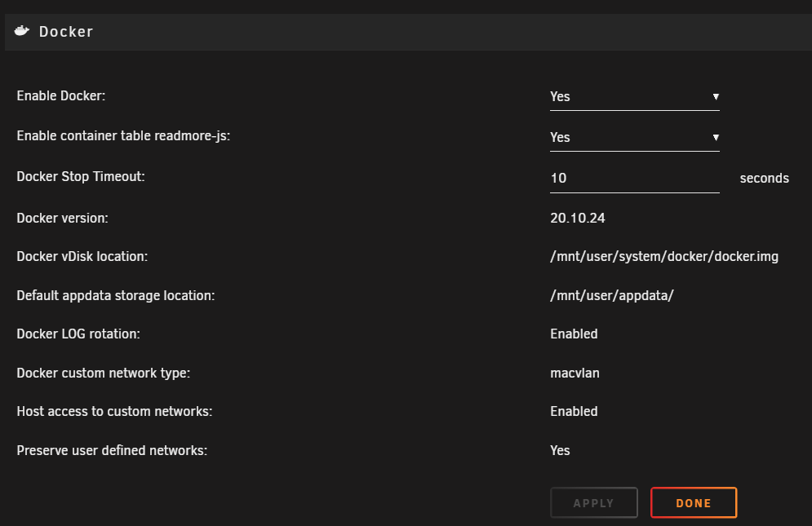Click the Docker vDisk location label
This screenshot has width=812, height=526.
click(82, 256)
